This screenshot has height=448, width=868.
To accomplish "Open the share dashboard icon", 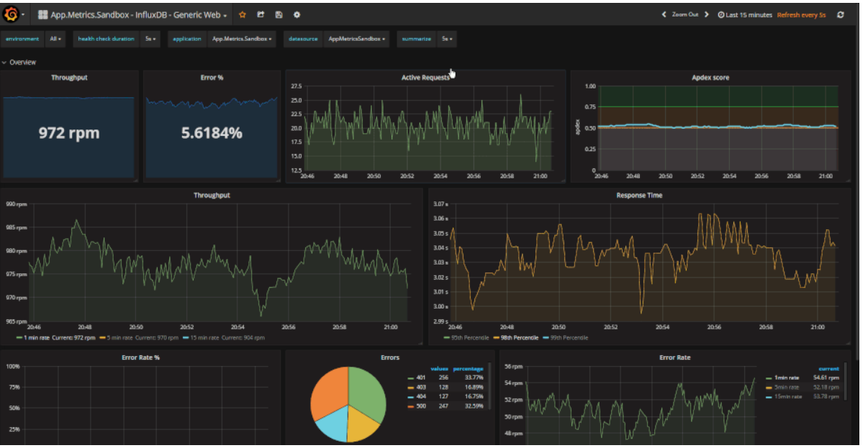I will pos(260,14).
